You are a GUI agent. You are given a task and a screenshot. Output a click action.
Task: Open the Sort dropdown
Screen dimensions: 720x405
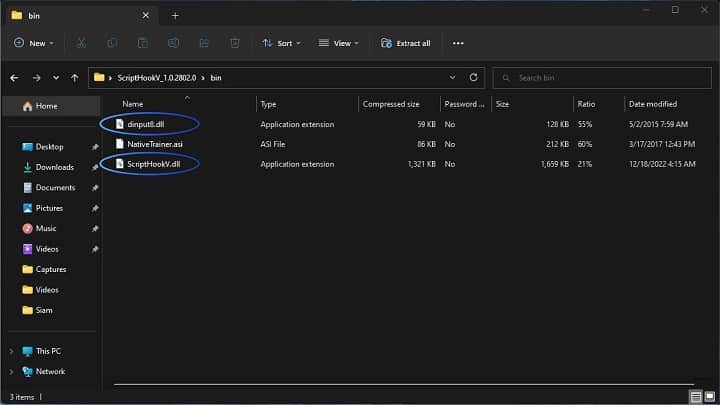[x=281, y=43]
